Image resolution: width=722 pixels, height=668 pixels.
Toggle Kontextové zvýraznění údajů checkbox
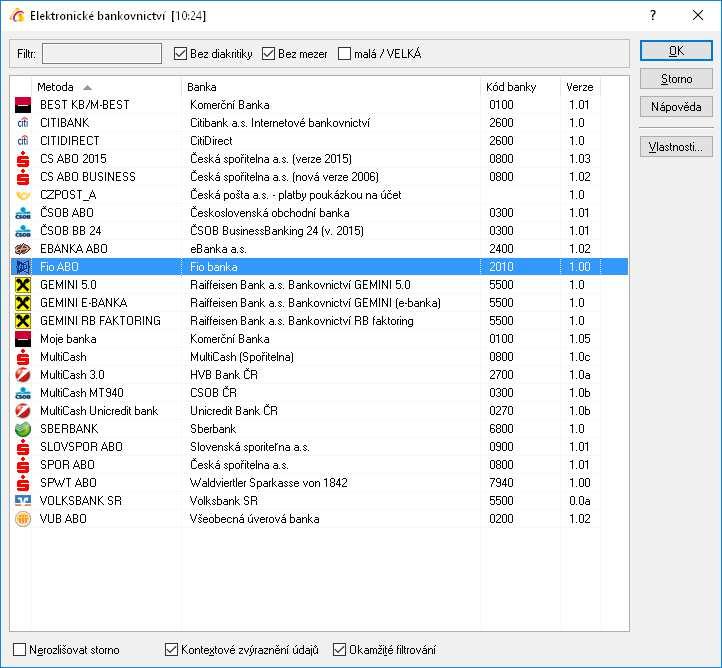tap(171, 650)
